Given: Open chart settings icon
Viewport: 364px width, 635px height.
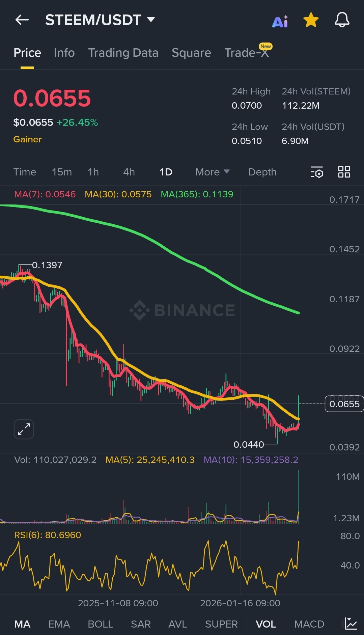Looking at the screenshot, I should click(317, 172).
